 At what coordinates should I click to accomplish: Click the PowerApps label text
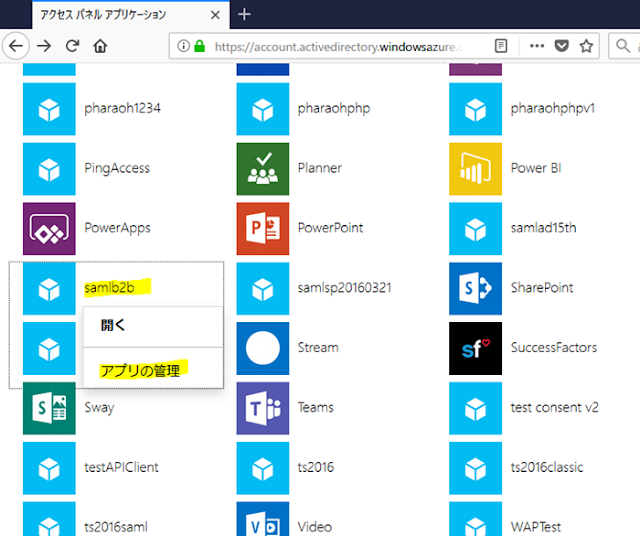pos(117,228)
